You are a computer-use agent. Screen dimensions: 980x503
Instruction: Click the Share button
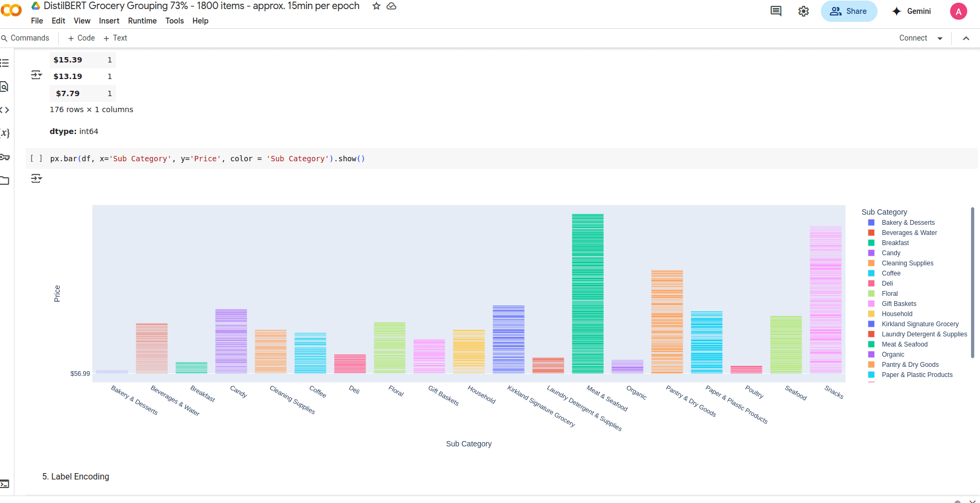tap(849, 11)
